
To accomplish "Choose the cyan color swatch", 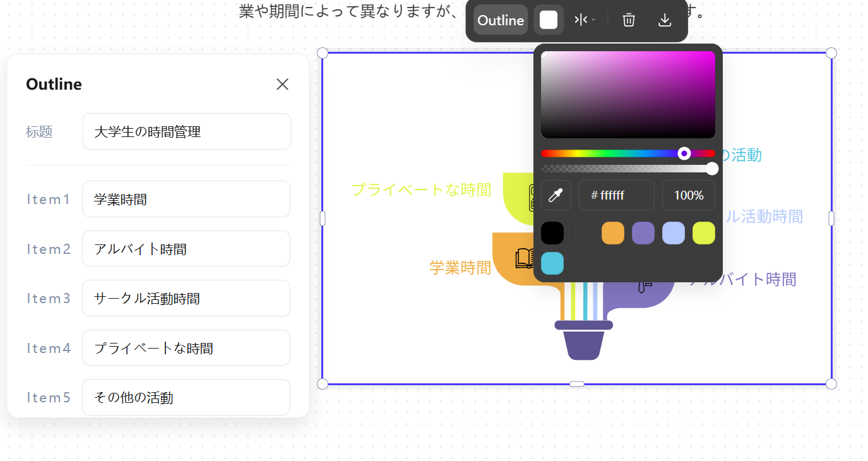I will pyautogui.click(x=552, y=263).
